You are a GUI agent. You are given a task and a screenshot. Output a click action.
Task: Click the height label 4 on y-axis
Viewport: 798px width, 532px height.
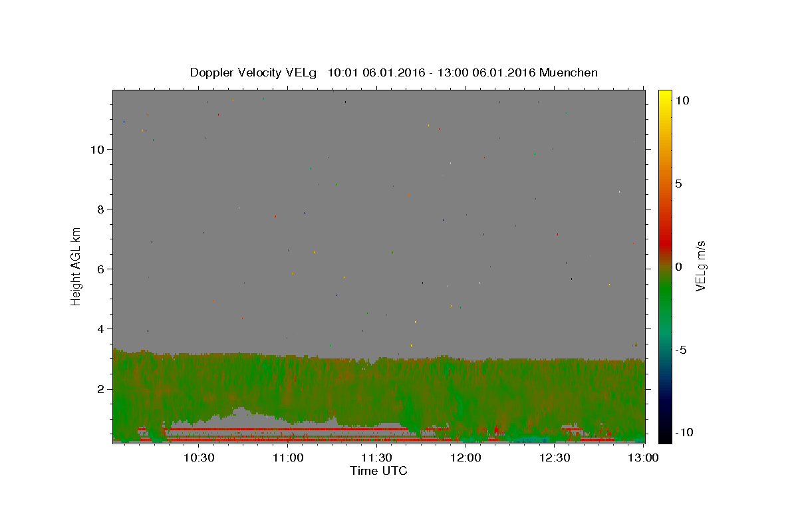(100, 329)
